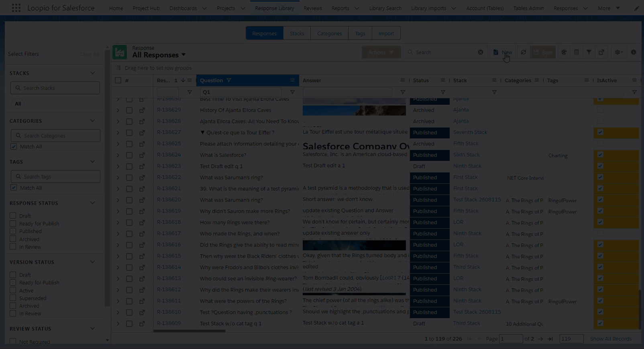644x349 pixels.
Task: Open record R-138624 in new window
Action: click(142, 155)
